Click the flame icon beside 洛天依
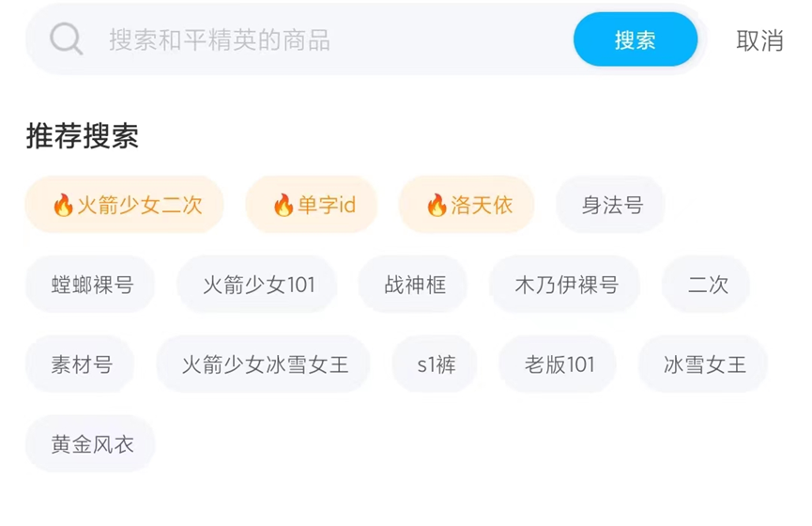Image resolution: width=812 pixels, height=526 pixels. [436, 206]
